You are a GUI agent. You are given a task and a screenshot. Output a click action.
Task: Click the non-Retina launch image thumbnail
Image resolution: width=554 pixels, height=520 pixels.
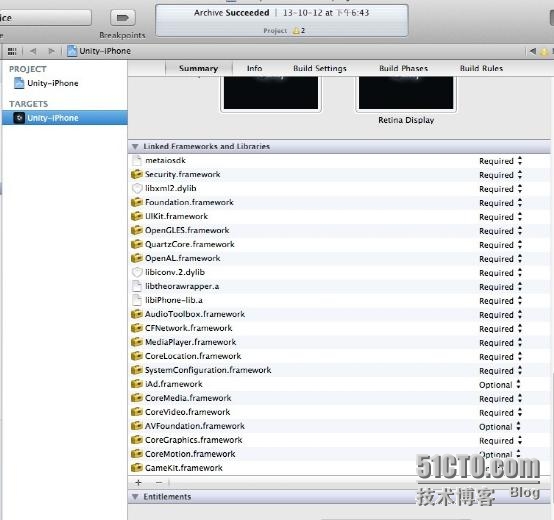(x=271, y=93)
